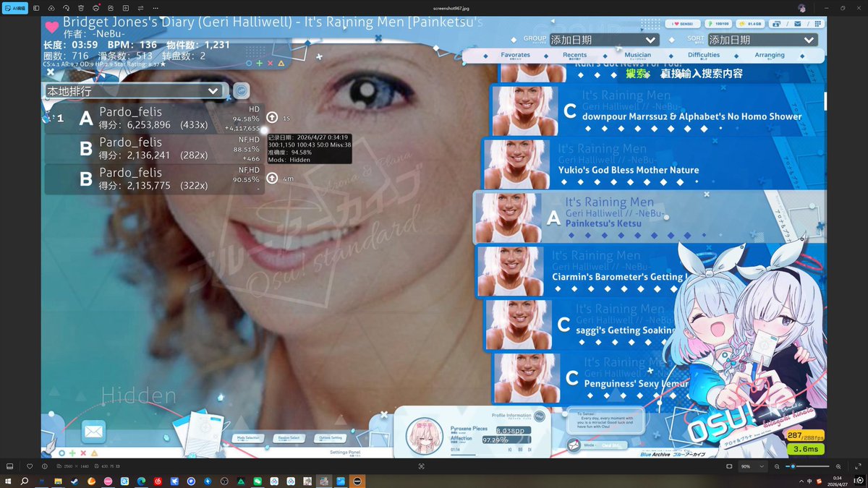The image size is (868, 488).
Task: Click the 3.6ms latency indicator
Action: pyautogui.click(x=805, y=448)
